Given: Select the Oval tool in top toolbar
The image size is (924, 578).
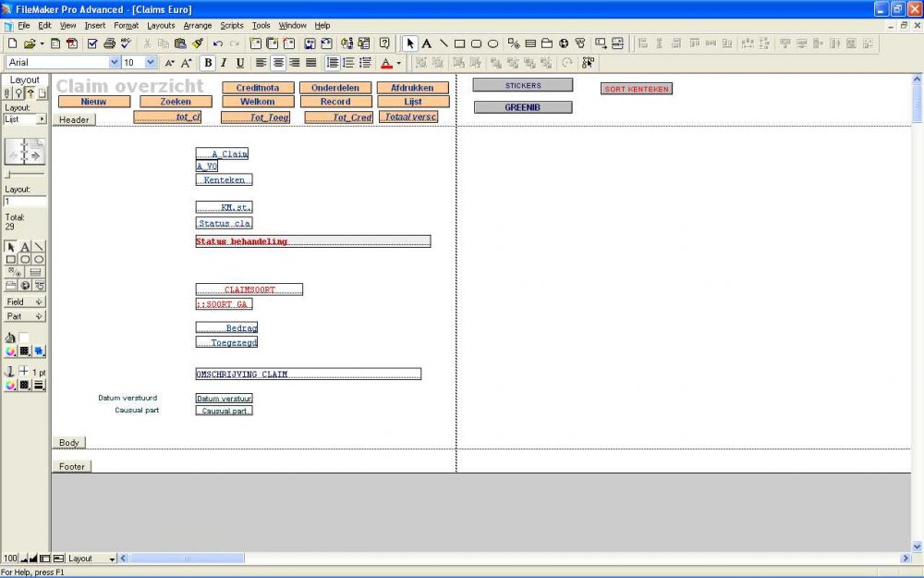Looking at the screenshot, I should click(493, 43).
